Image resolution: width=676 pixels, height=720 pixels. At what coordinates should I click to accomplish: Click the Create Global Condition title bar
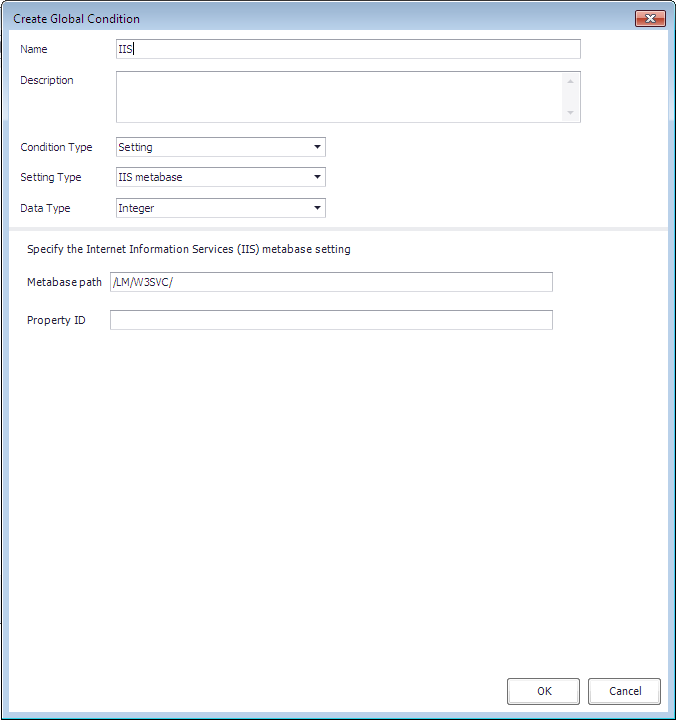[300, 18]
